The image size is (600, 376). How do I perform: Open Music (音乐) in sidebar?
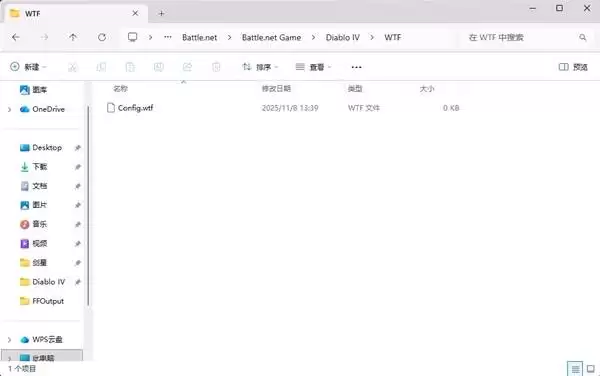(34, 224)
